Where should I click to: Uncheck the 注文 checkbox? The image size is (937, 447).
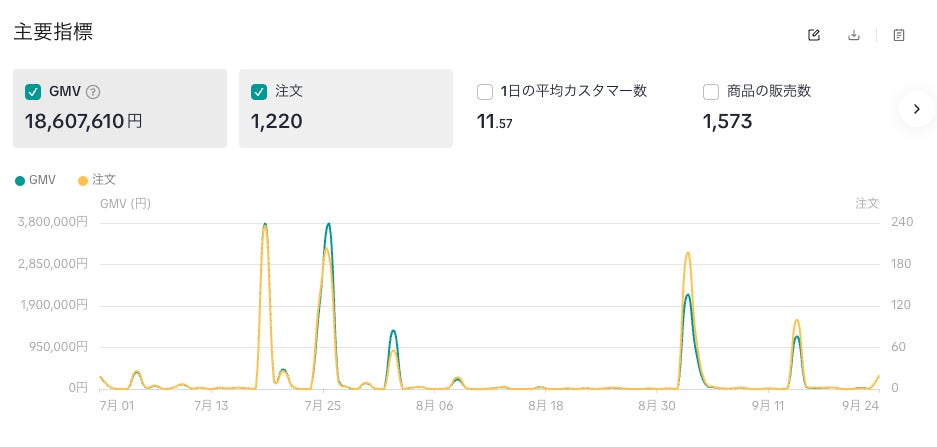(x=259, y=92)
